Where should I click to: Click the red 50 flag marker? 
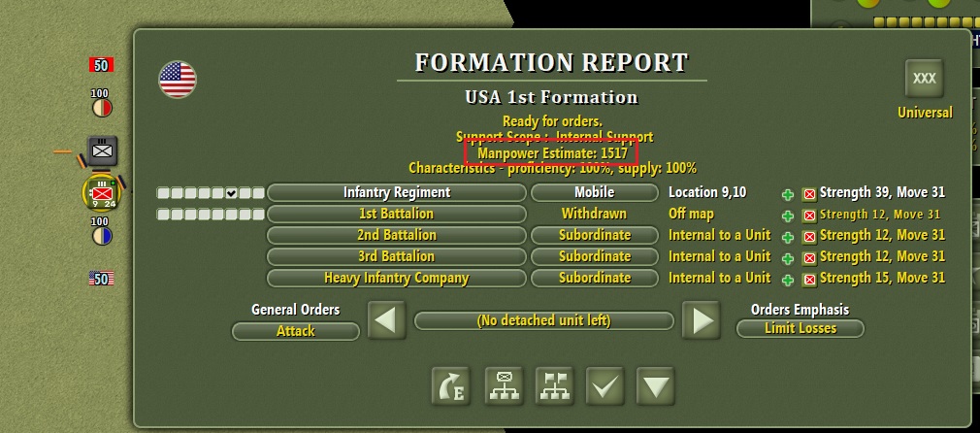pos(101,65)
